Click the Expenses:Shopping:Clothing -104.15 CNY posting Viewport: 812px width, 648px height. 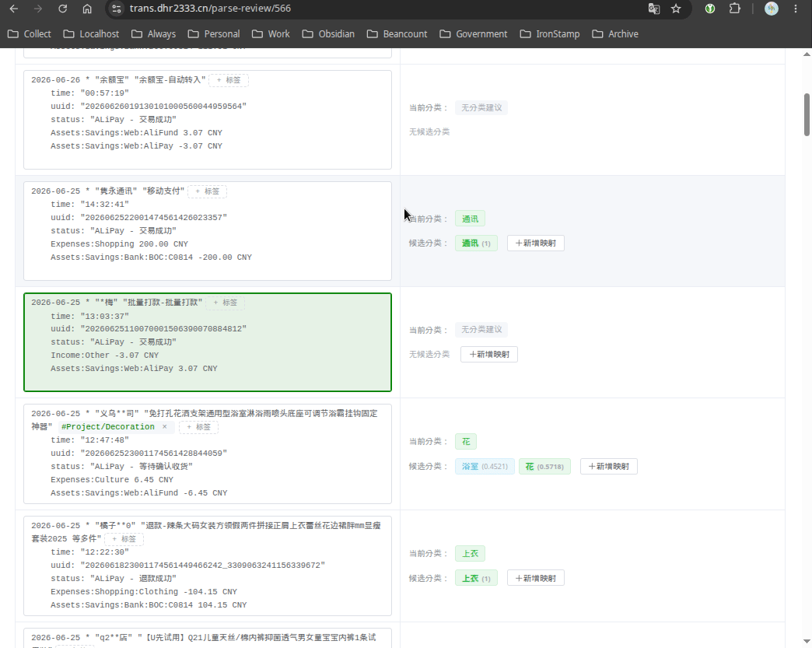(143, 591)
